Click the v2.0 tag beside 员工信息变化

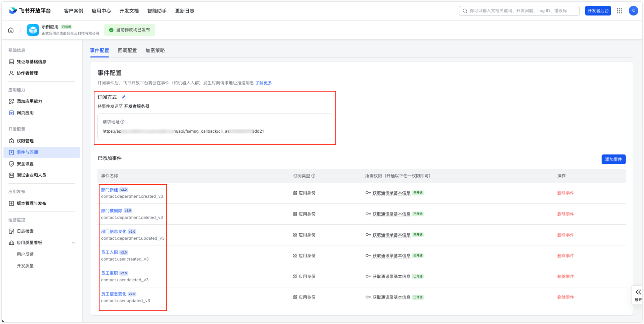(x=132, y=294)
